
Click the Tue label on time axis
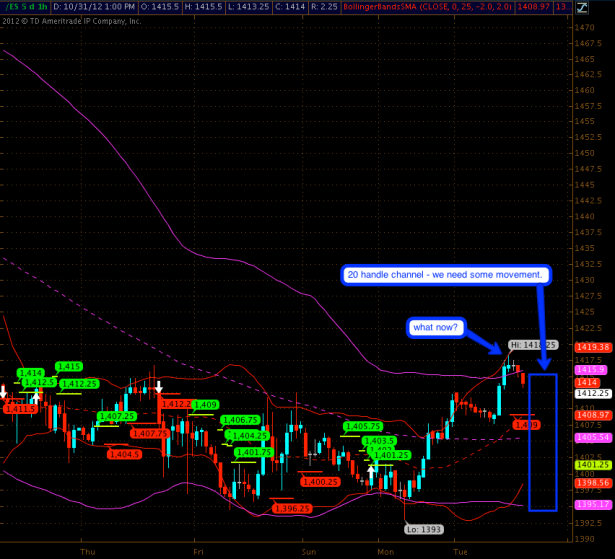tap(460, 550)
